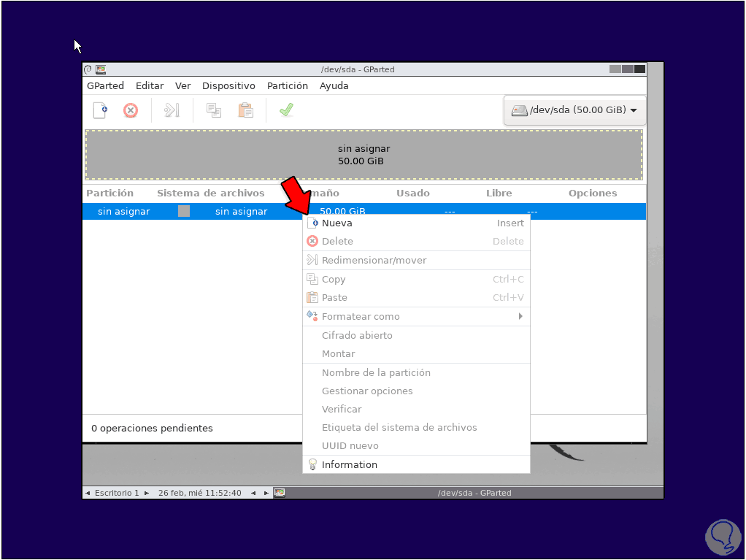
Task: Switch to next desktop arrow after Escritorio 1
Action: pyautogui.click(x=147, y=493)
